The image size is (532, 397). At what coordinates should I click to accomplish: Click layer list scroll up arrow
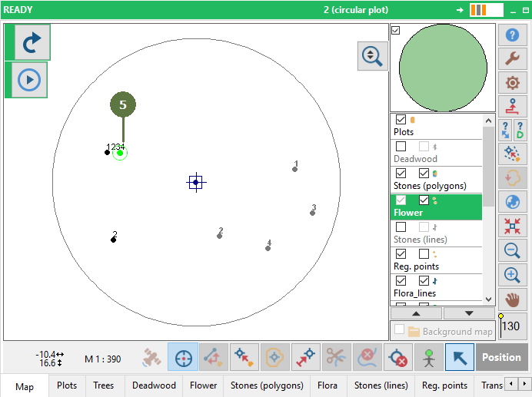489,121
